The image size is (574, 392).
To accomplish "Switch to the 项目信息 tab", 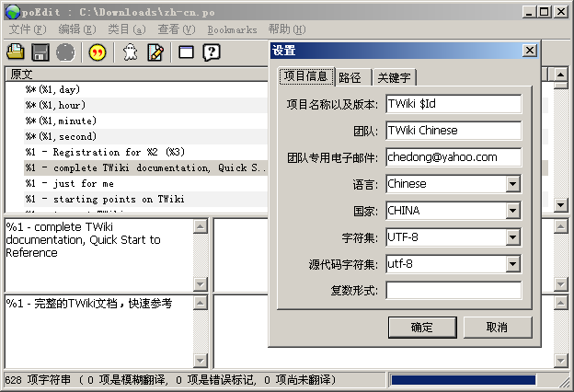I will pyautogui.click(x=306, y=76).
